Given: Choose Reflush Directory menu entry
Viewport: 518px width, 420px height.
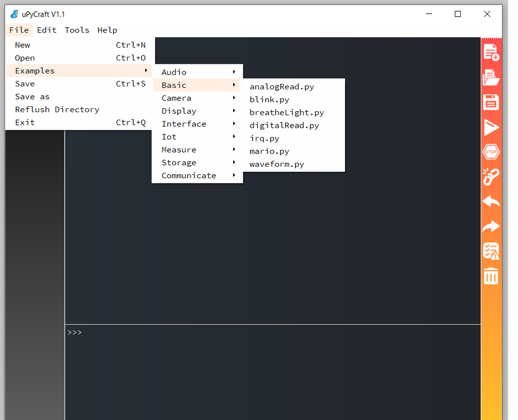Looking at the screenshot, I should (x=78, y=109).
